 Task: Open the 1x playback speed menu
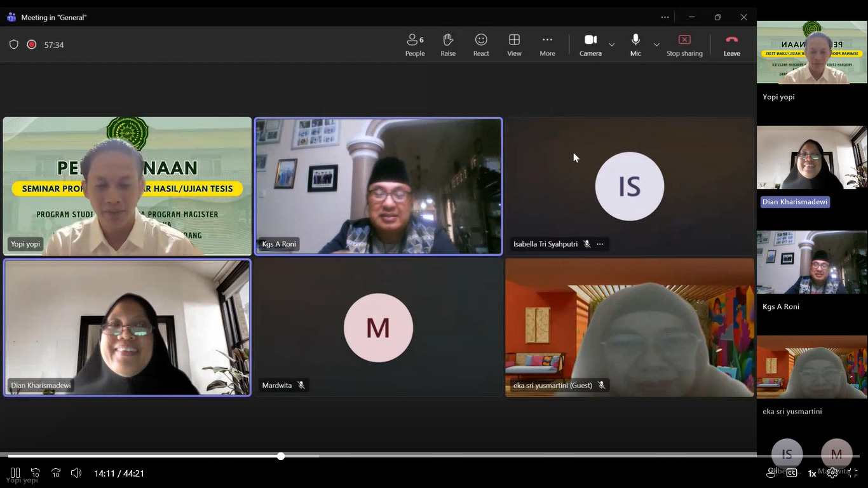tap(812, 473)
